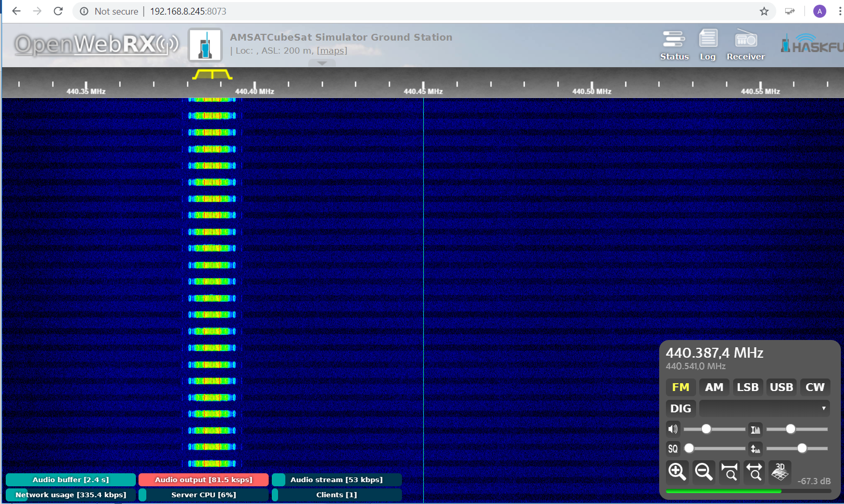This screenshot has height=504, width=844.
Task: Activate the zoom-to-selection magnifier icon
Action: click(729, 472)
